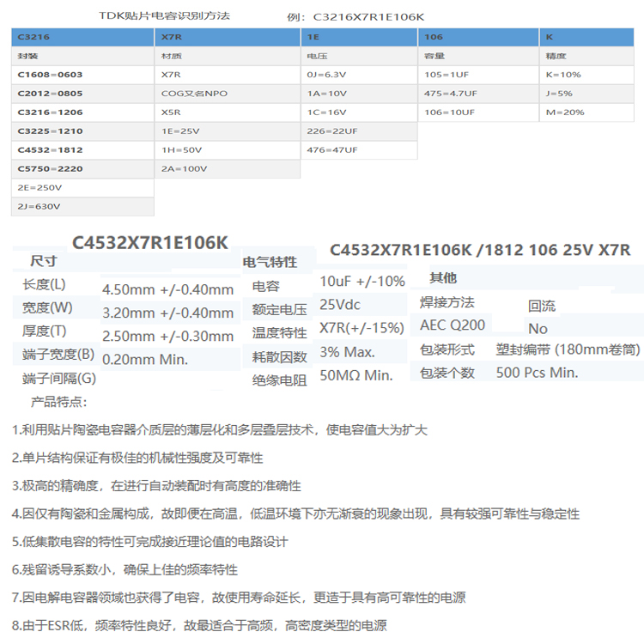Click the K blue header cell
Viewport: 644px width, 644px height.
point(587,37)
